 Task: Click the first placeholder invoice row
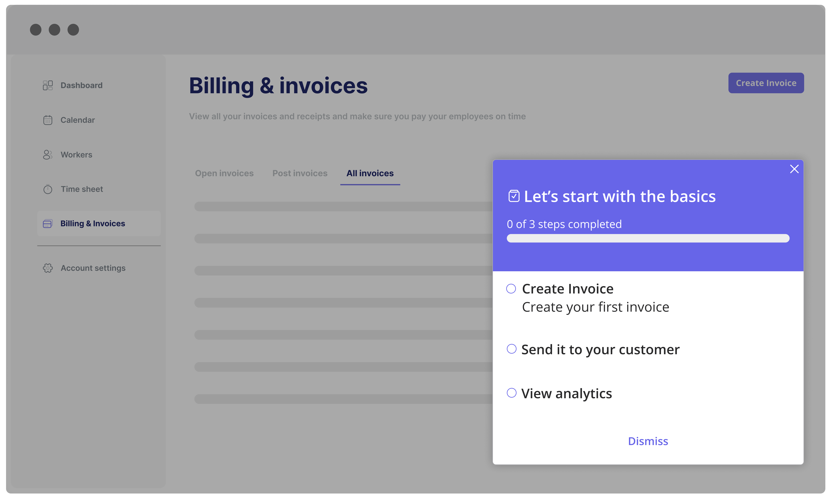point(343,207)
